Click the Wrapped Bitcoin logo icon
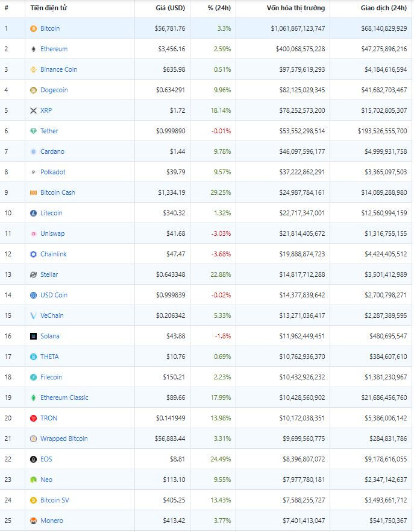The width and height of the screenshot is (414, 532). 33,439
